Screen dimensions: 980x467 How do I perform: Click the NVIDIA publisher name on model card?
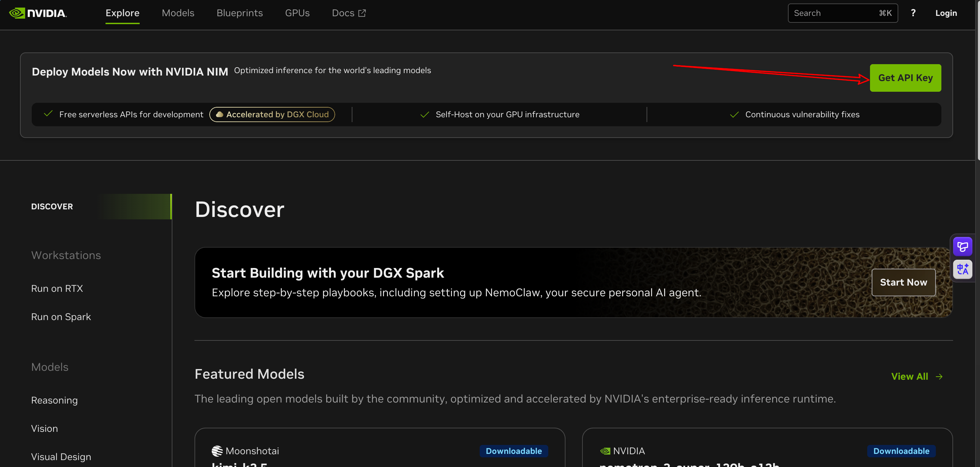(629, 451)
